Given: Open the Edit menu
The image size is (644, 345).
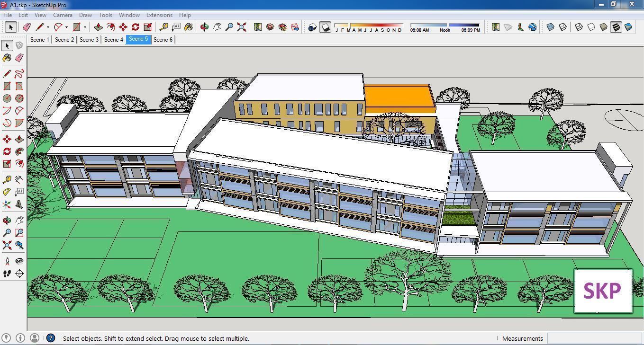Looking at the screenshot, I should pyautogui.click(x=23, y=15).
